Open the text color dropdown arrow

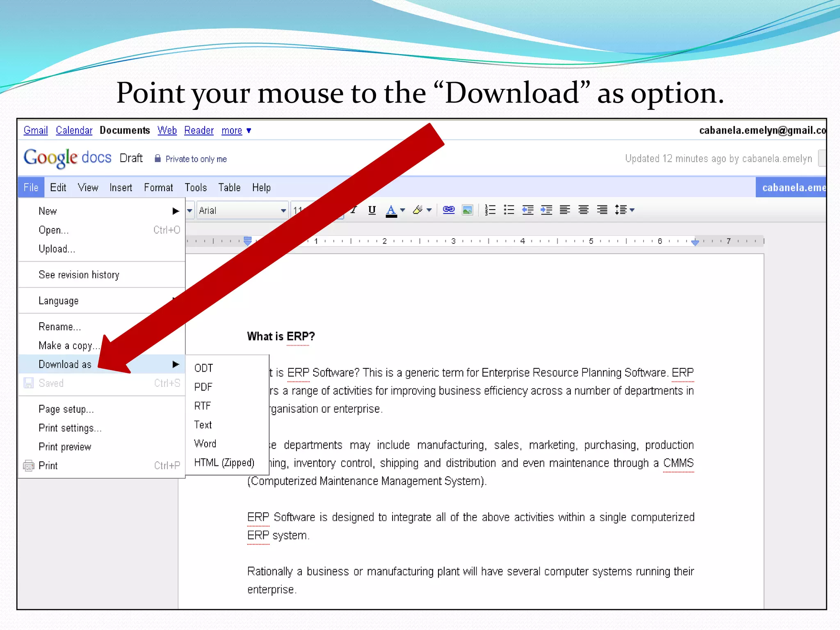click(x=403, y=210)
